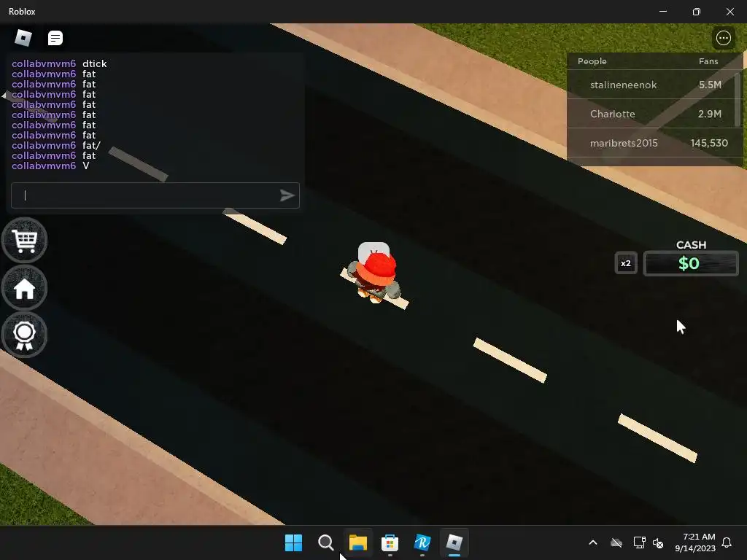Open the three-dots options menu
Image resolution: width=747 pixels, height=560 pixels.
pyautogui.click(x=723, y=38)
